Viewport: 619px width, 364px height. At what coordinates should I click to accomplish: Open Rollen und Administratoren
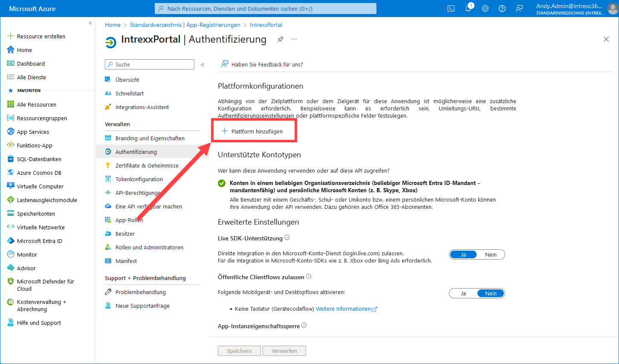(x=149, y=247)
